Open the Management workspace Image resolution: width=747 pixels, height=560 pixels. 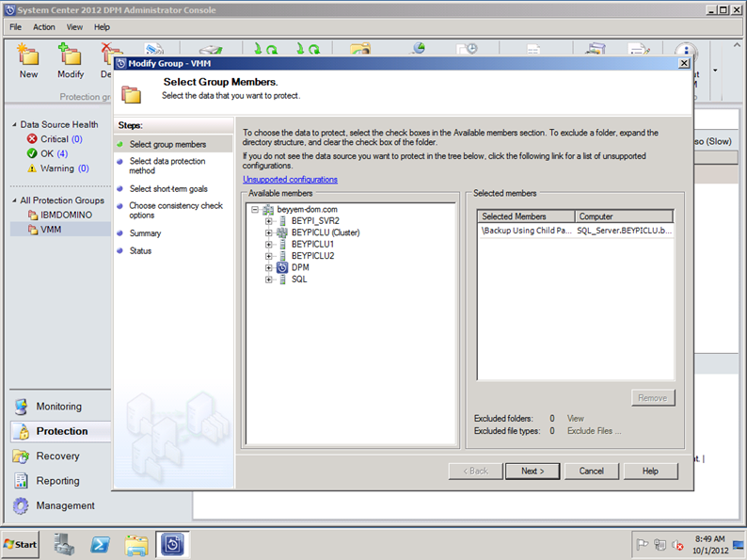point(65,505)
